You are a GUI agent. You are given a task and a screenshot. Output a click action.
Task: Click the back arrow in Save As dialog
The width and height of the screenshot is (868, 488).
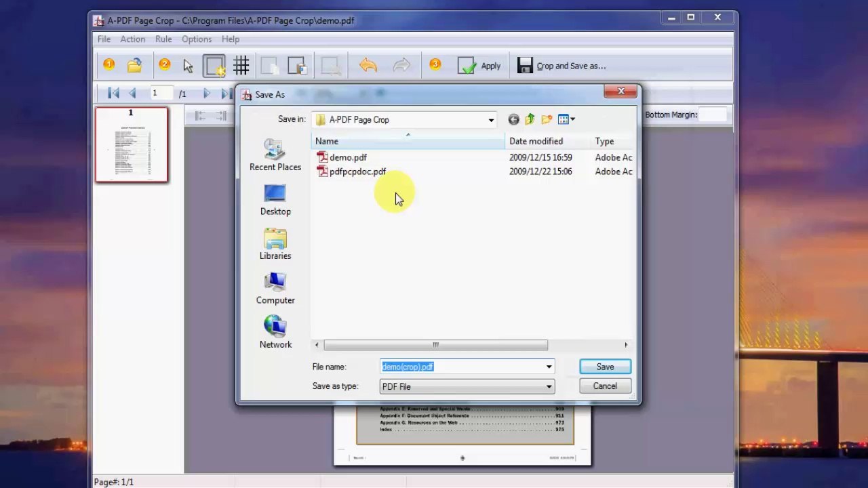[513, 119]
